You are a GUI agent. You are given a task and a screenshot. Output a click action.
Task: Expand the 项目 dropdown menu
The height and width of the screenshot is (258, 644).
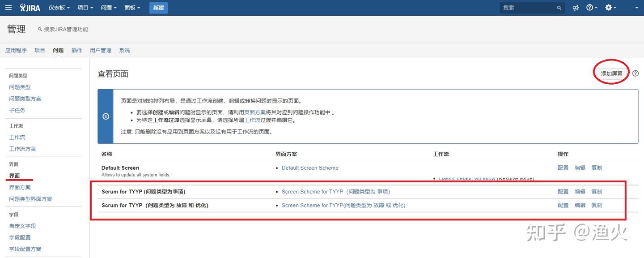click(85, 8)
